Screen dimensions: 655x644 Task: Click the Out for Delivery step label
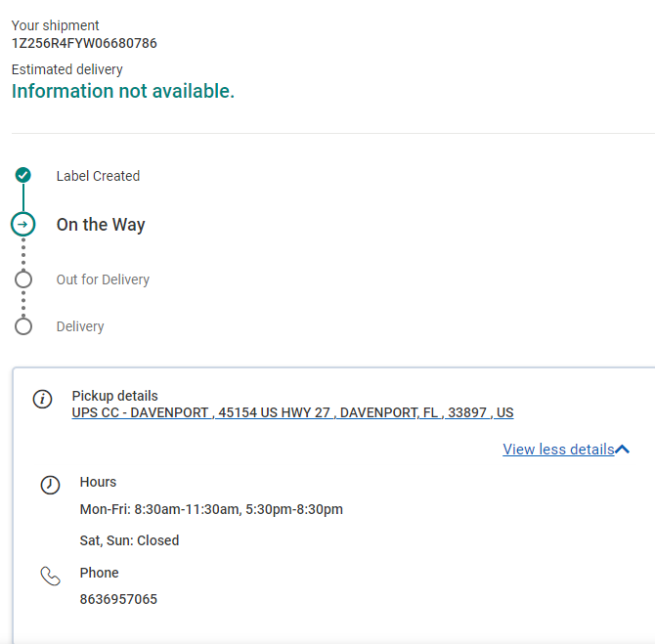103,279
